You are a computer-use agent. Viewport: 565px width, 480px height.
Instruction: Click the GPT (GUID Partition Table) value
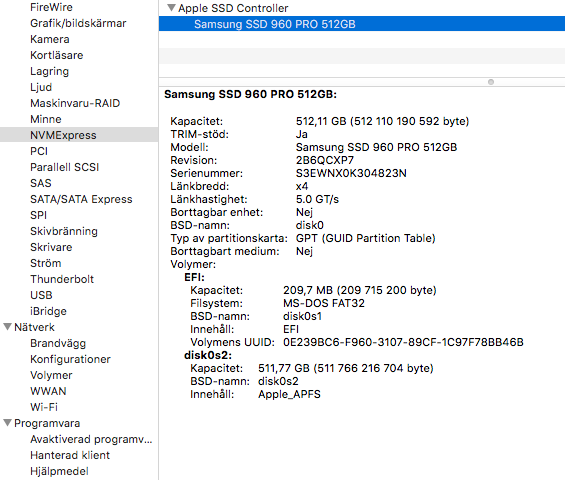pyautogui.click(x=366, y=238)
